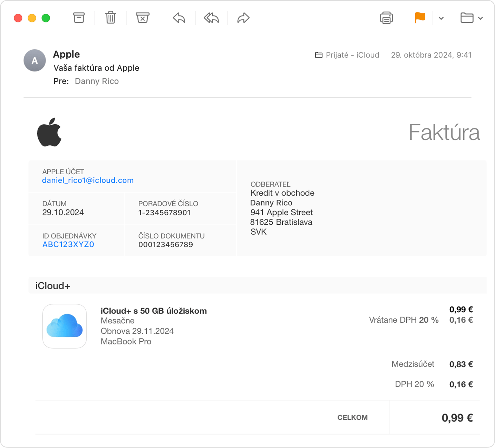
Task: Expand the mailbox folder dropdown chevron
Action: [481, 18]
